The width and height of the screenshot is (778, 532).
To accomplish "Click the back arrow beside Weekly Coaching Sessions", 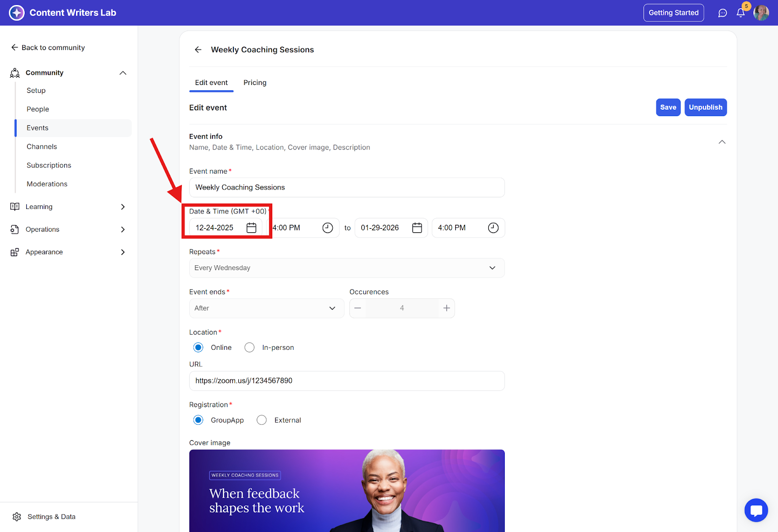I will point(198,50).
